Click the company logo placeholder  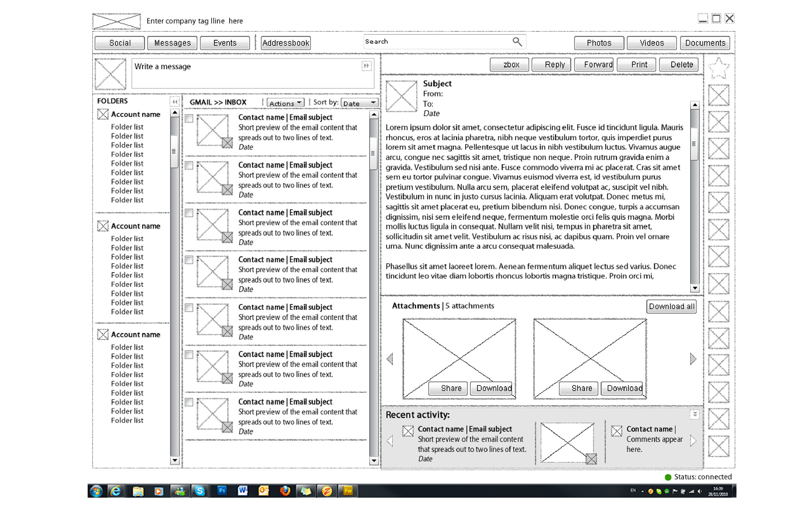(x=117, y=21)
